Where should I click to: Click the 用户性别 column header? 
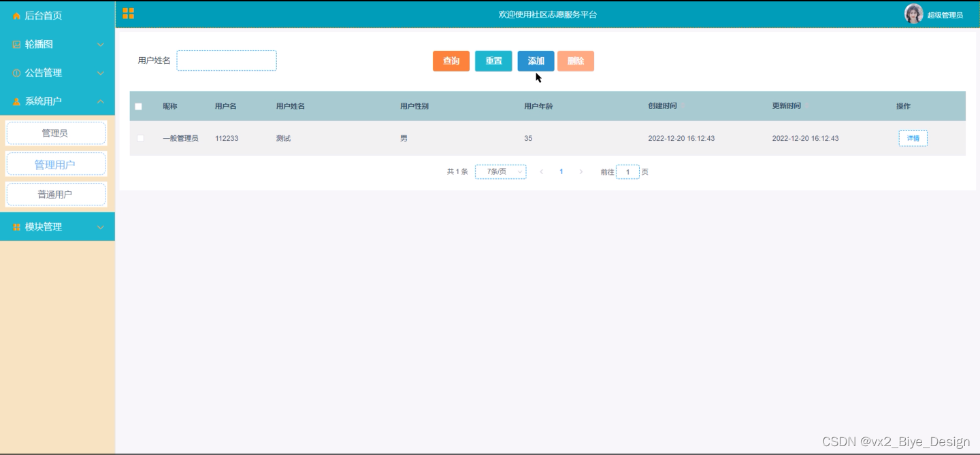pyautogui.click(x=414, y=106)
